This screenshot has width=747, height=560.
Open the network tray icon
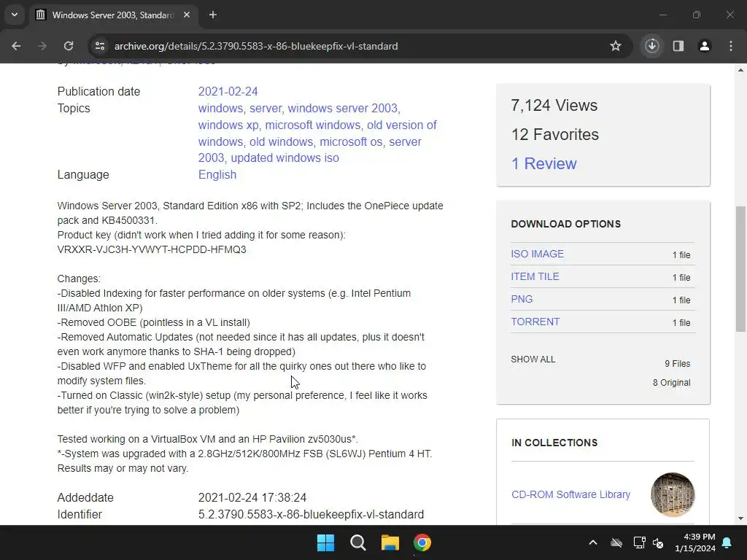(x=639, y=542)
